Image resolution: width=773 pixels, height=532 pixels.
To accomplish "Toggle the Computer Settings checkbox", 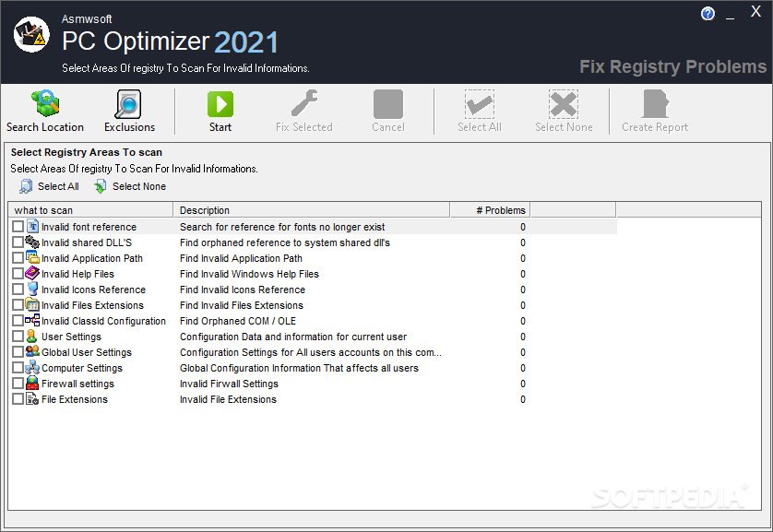I will (x=18, y=368).
